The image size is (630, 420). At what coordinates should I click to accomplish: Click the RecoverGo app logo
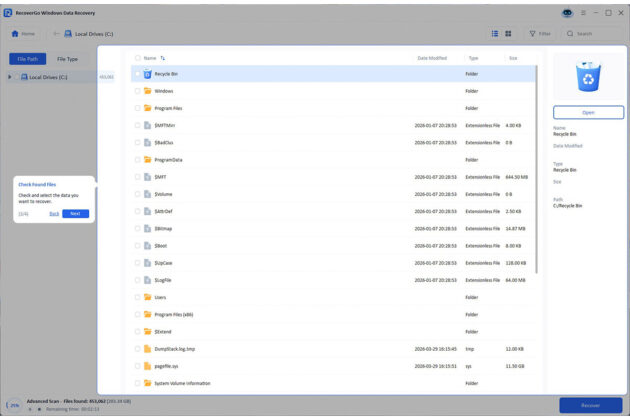click(x=8, y=13)
